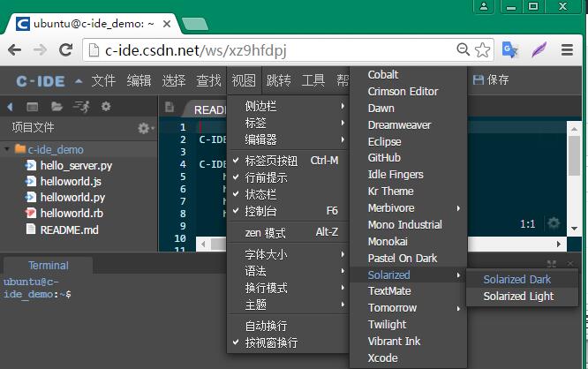The width and height of the screenshot is (588, 369).
Task: Open the project files gear dropdown
Action: pos(146,128)
